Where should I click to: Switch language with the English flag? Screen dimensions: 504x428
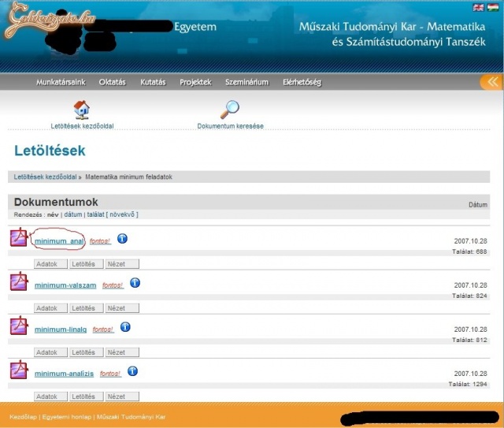478,7
